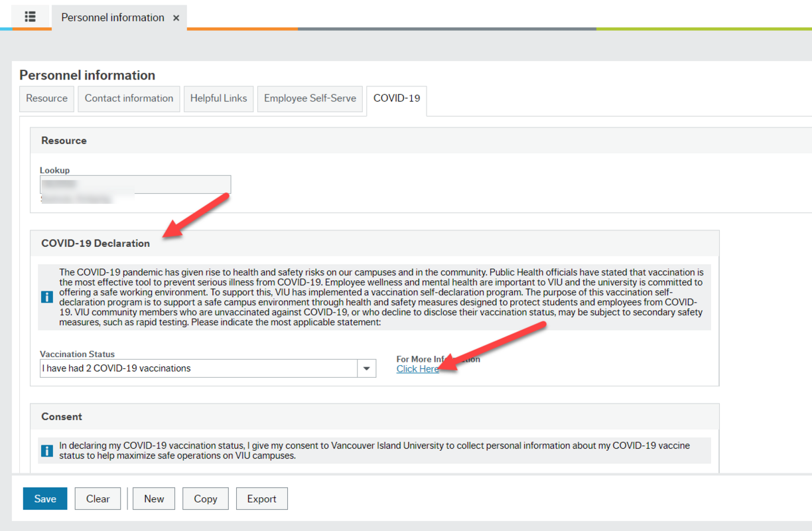This screenshot has width=812, height=531.
Task: Follow the Click Here link
Action: 417,368
